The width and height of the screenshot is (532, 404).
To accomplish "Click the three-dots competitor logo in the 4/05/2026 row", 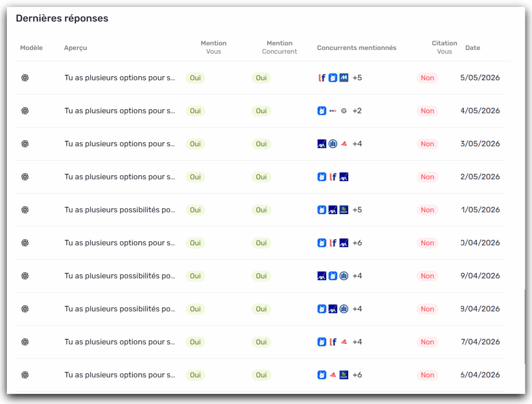I will 333,111.
